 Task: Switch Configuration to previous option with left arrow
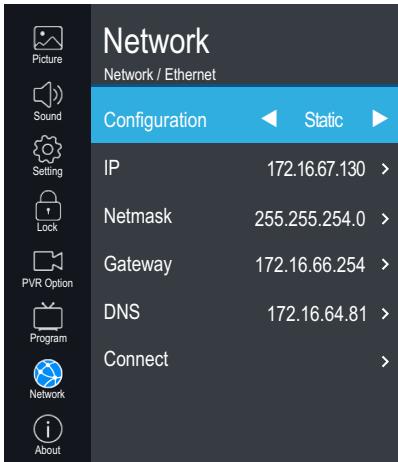point(269,119)
